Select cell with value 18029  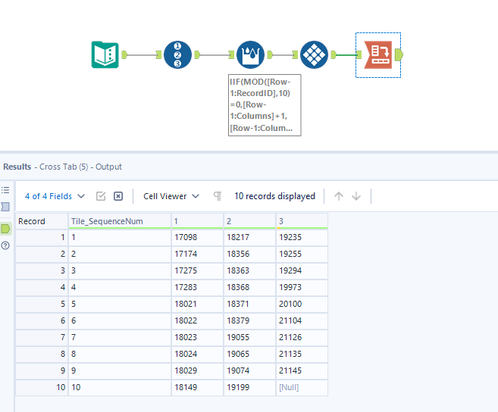click(x=197, y=371)
